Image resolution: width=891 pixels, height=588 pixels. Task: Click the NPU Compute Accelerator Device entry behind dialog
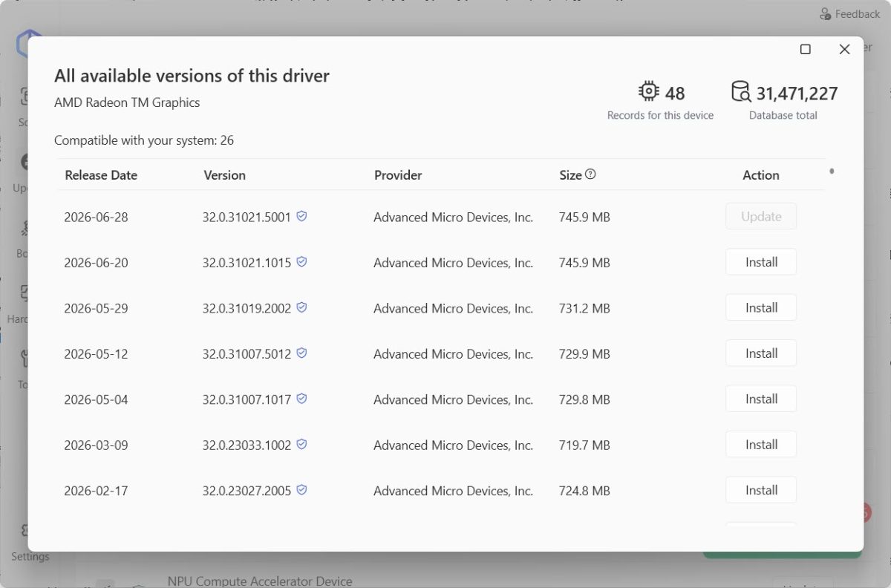click(x=260, y=581)
